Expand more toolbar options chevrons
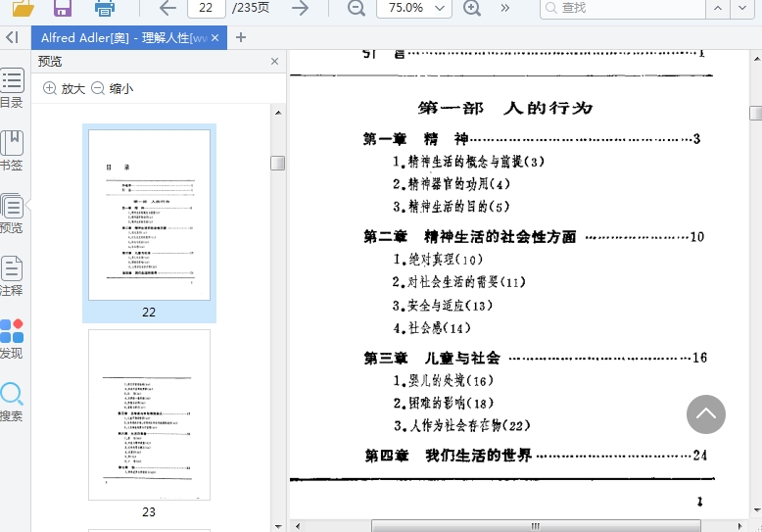 point(505,8)
